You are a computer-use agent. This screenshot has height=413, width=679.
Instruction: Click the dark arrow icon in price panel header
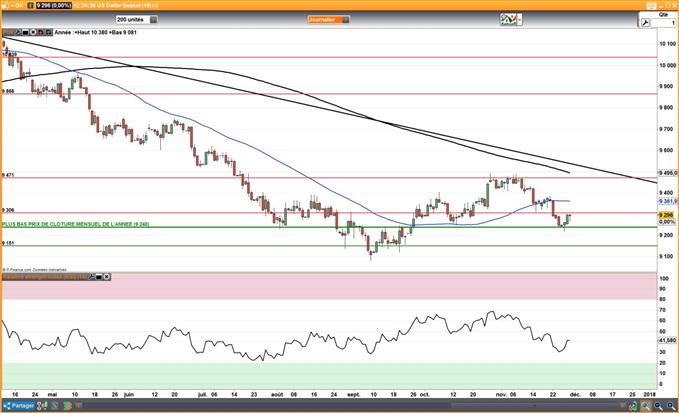pos(41,32)
